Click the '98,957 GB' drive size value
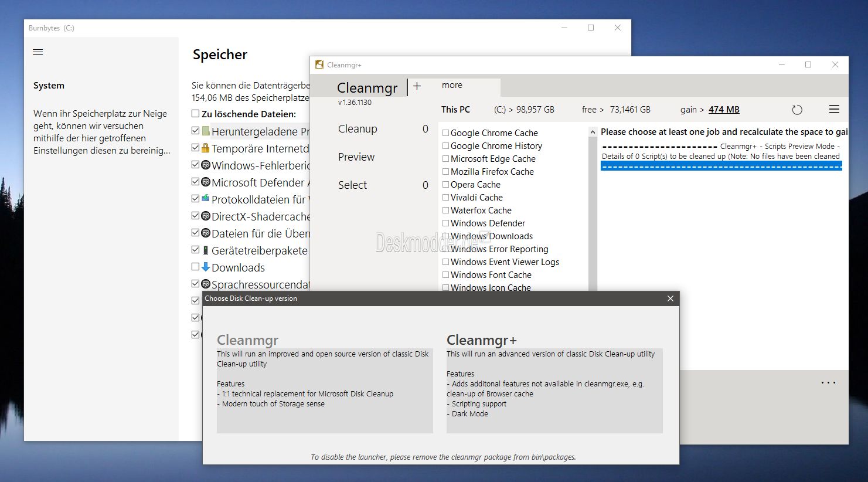This screenshot has width=868, height=482. 535,110
